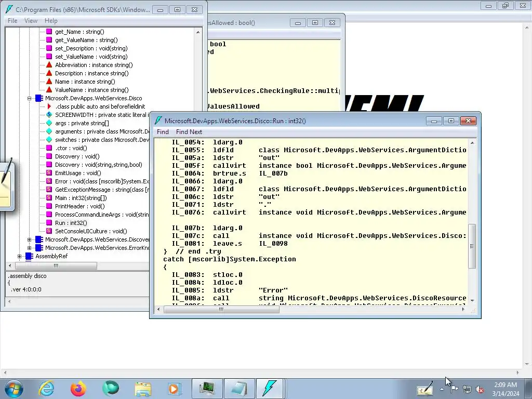This screenshot has height=399, width=532.
Task: Click the pink method icon beside get_Name
Action: (x=49, y=32)
